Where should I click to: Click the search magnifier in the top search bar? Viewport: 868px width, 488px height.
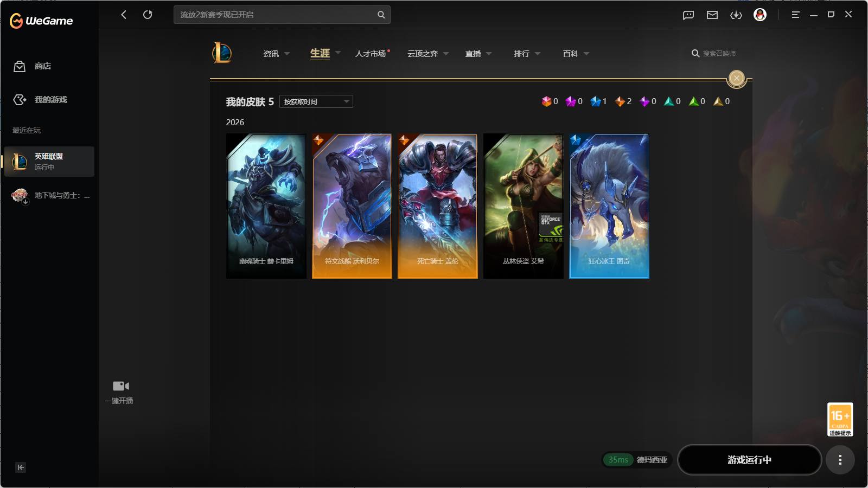[381, 15]
